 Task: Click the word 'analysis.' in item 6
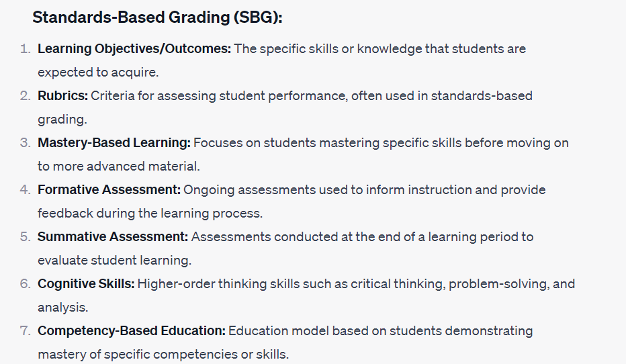(x=62, y=307)
